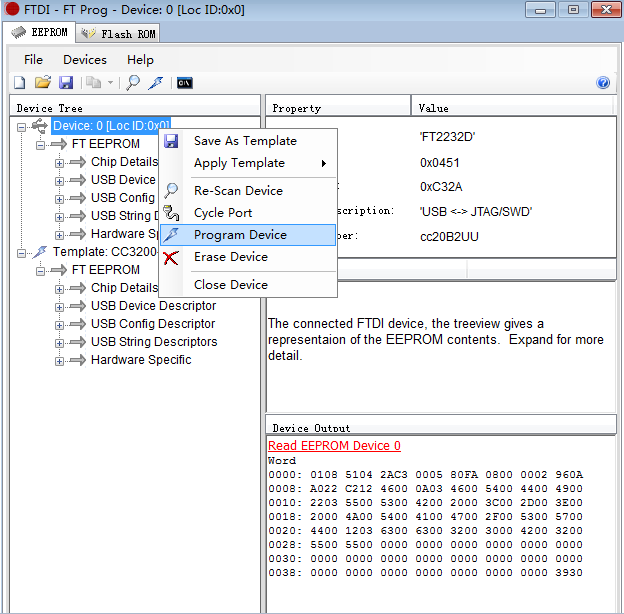This screenshot has width=624, height=614.
Task: Switch to the Flash ROM tab
Action: pos(118,34)
